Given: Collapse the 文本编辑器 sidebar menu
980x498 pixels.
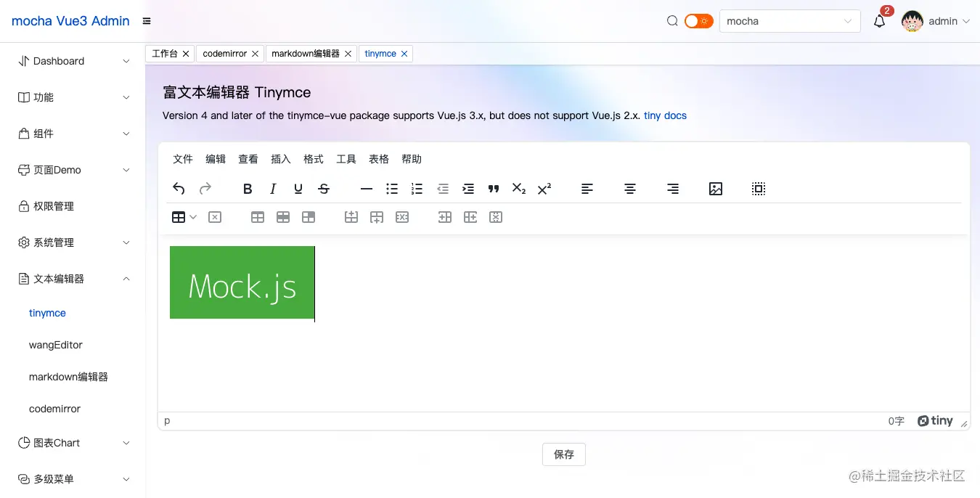Looking at the screenshot, I should pyautogui.click(x=73, y=279).
